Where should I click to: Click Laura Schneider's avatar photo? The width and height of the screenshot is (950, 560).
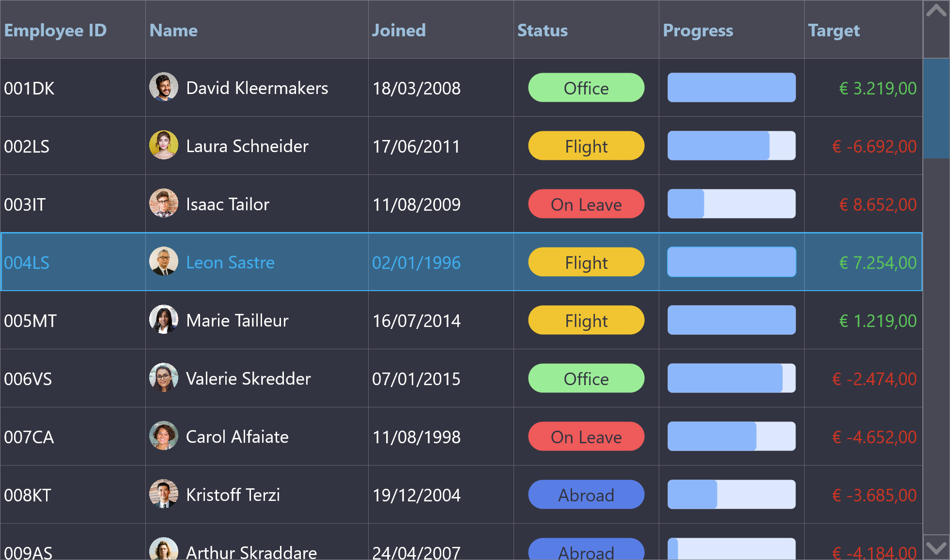[x=164, y=146]
